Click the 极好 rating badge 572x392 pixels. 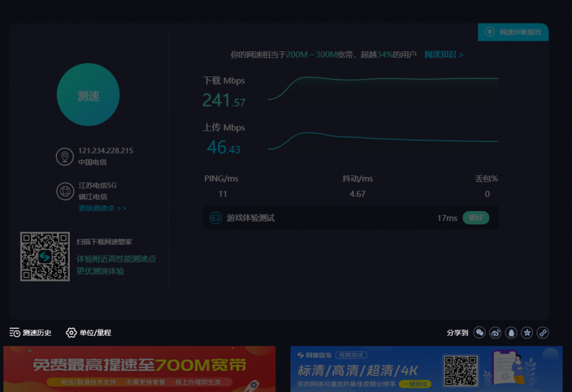point(475,218)
